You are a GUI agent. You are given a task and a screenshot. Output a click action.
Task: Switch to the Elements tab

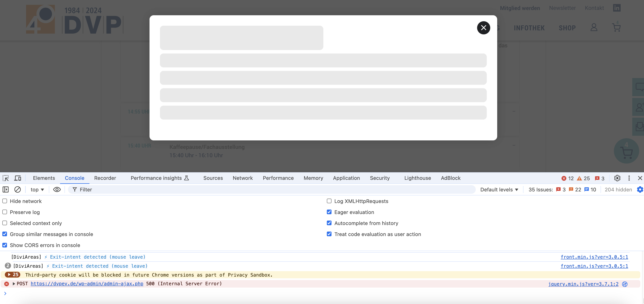click(44, 178)
